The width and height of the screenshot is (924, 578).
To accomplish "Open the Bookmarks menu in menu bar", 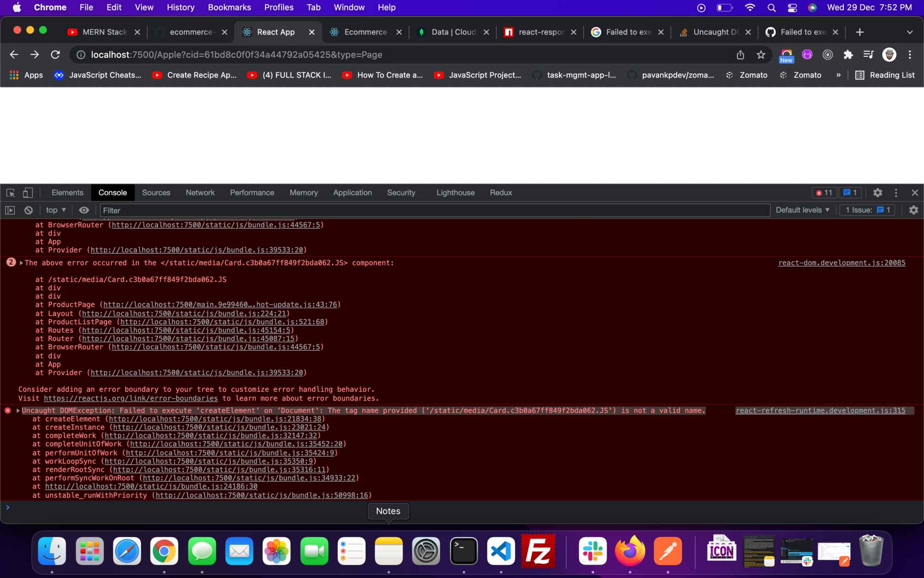I will pos(229,7).
